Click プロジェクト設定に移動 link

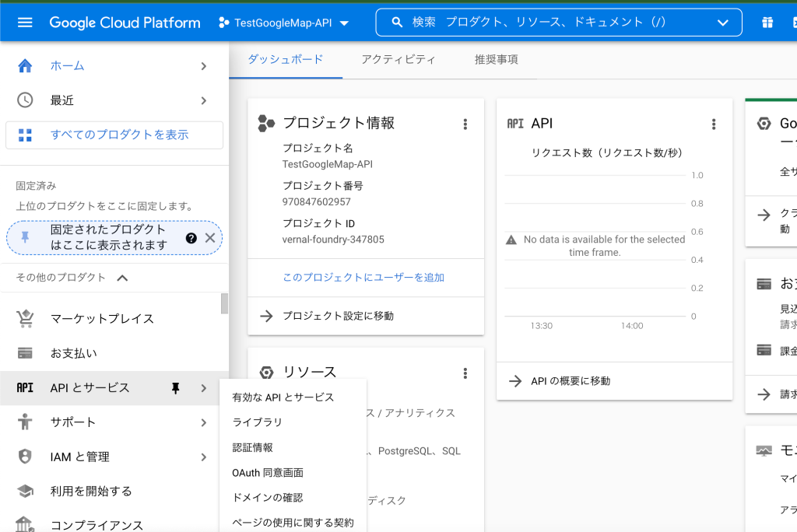tap(338, 316)
